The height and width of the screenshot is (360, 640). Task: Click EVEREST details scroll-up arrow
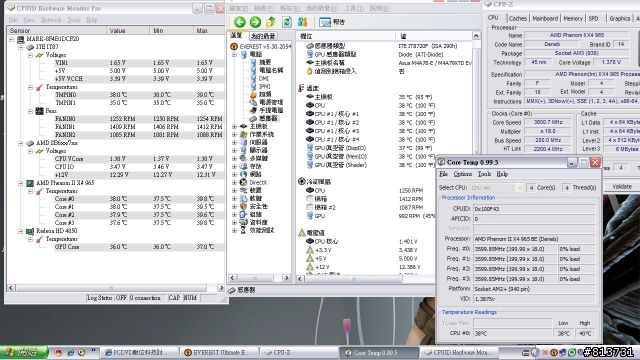(476, 36)
